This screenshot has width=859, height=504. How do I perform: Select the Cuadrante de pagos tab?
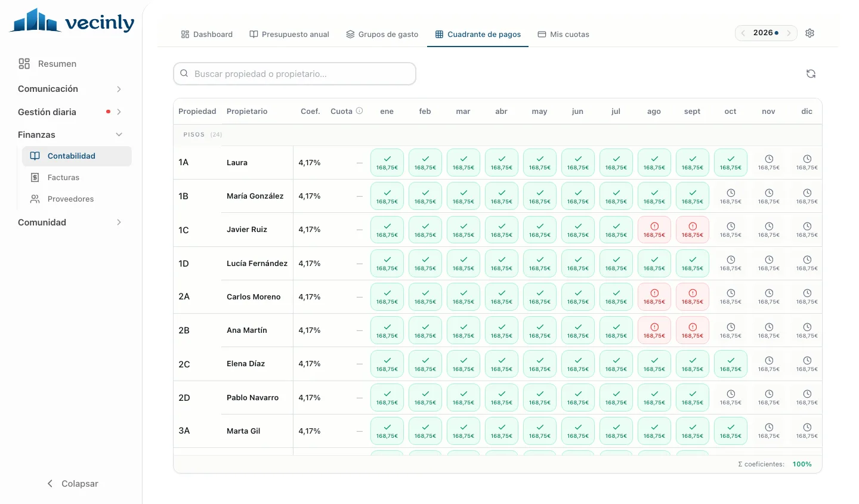pyautogui.click(x=478, y=35)
